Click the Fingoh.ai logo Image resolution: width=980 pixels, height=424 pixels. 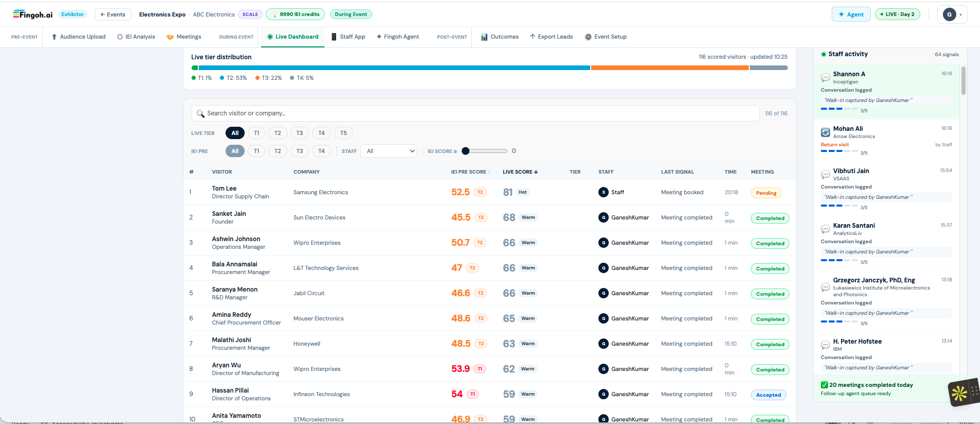click(32, 14)
